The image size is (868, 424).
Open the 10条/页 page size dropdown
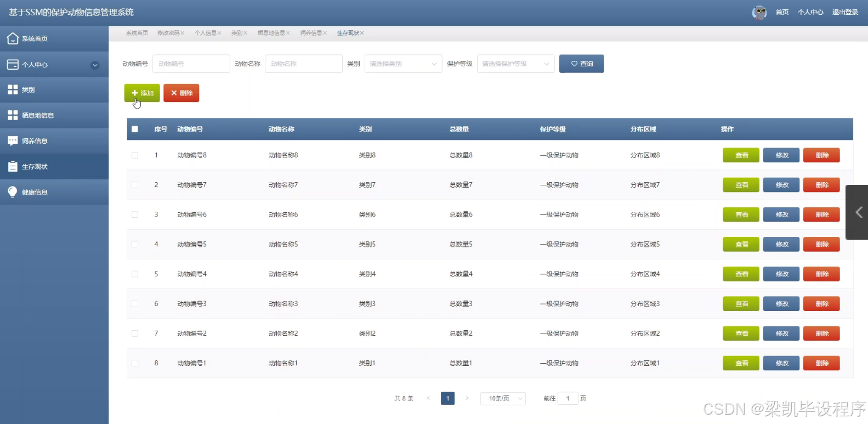[503, 398]
